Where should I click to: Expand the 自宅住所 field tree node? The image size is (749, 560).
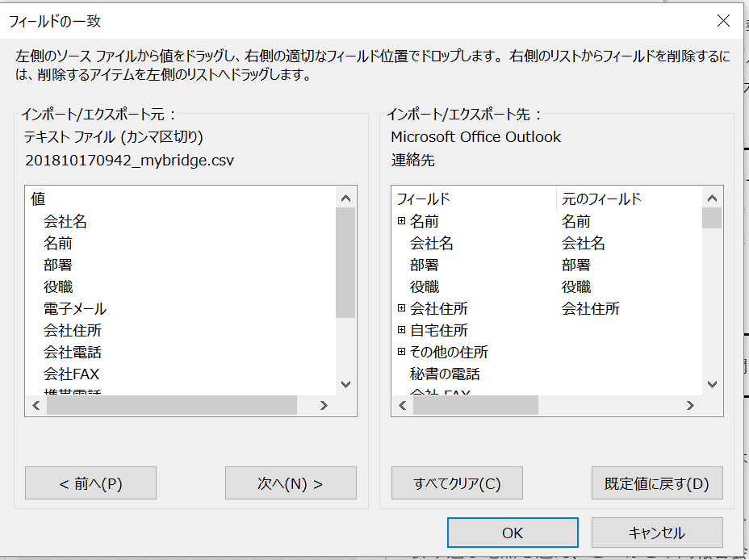click(x=401, y=330)
